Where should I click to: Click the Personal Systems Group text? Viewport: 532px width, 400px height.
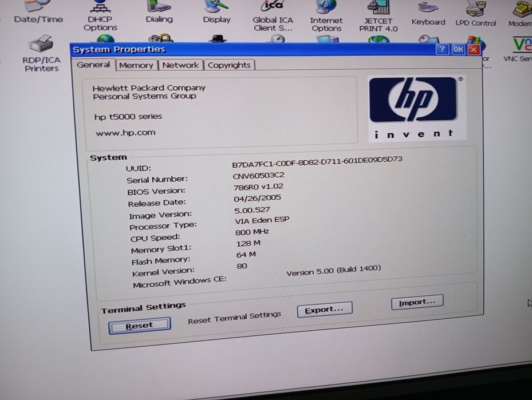pyautogui.click(x=144, y=96)
